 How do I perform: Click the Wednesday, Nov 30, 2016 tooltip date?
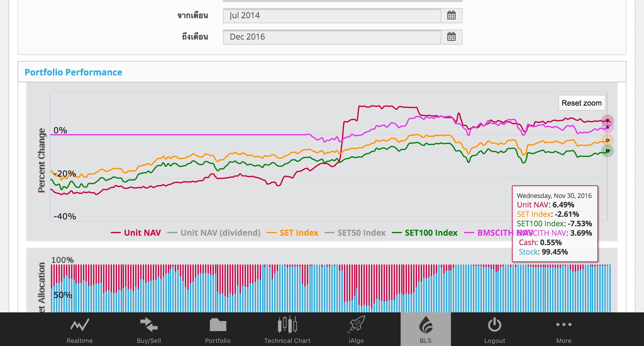point(554,196)
